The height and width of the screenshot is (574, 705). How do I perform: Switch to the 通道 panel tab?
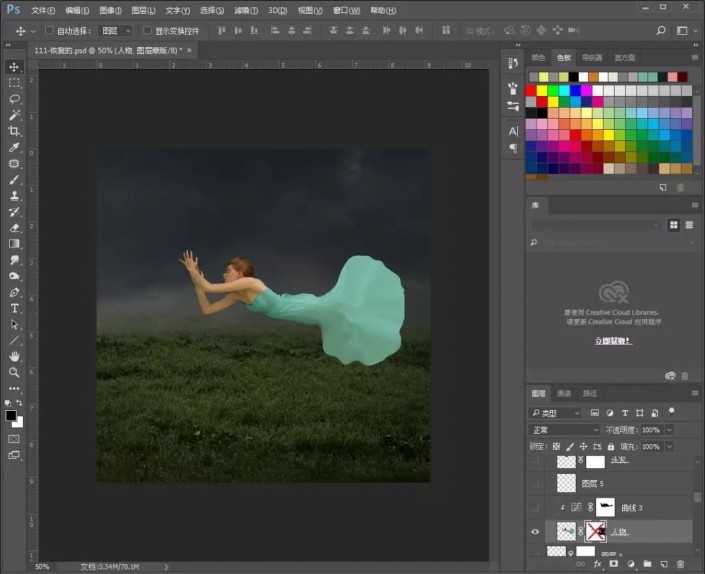[564, 393]
